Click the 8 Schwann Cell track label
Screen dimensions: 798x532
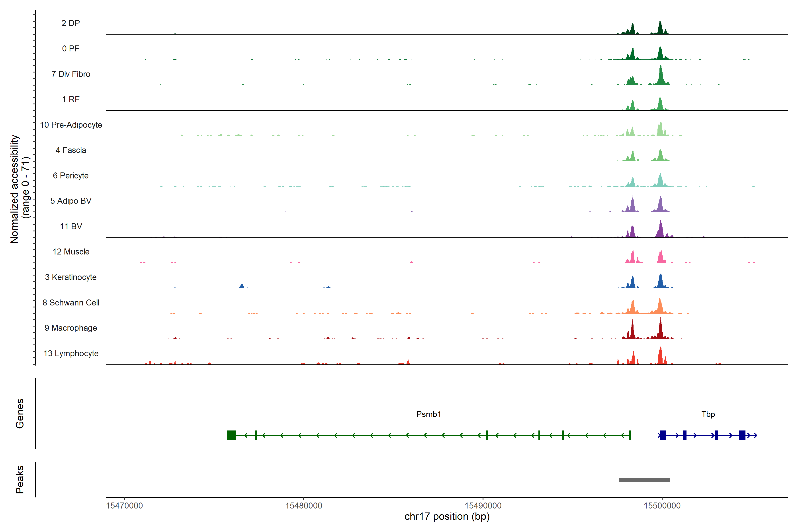(71, 303)
